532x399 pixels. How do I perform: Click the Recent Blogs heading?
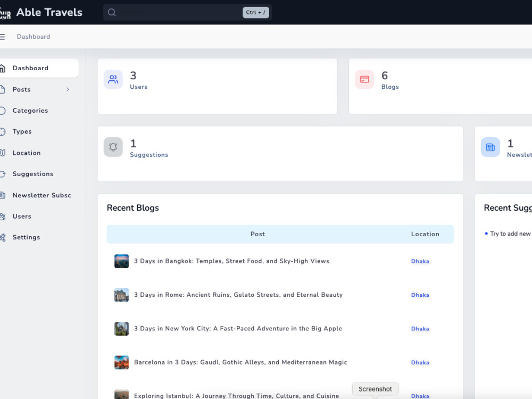click(x=132, y=208)
